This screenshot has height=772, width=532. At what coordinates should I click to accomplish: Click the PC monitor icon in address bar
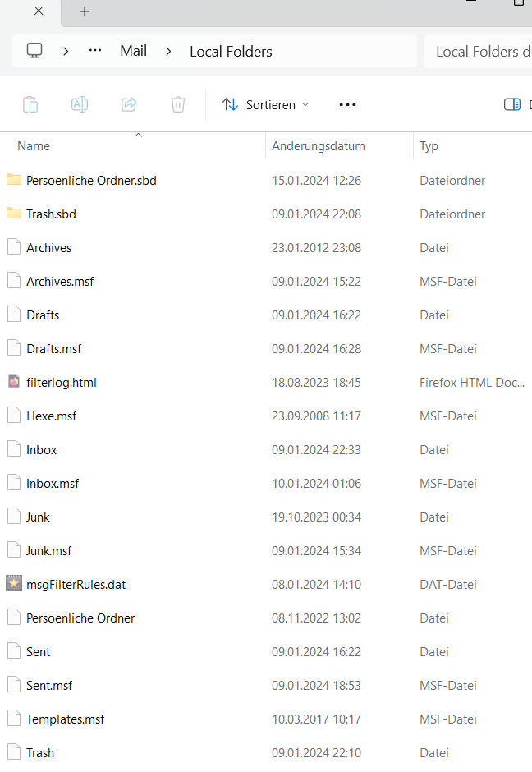pyautogui.click(x=34, y=51)
